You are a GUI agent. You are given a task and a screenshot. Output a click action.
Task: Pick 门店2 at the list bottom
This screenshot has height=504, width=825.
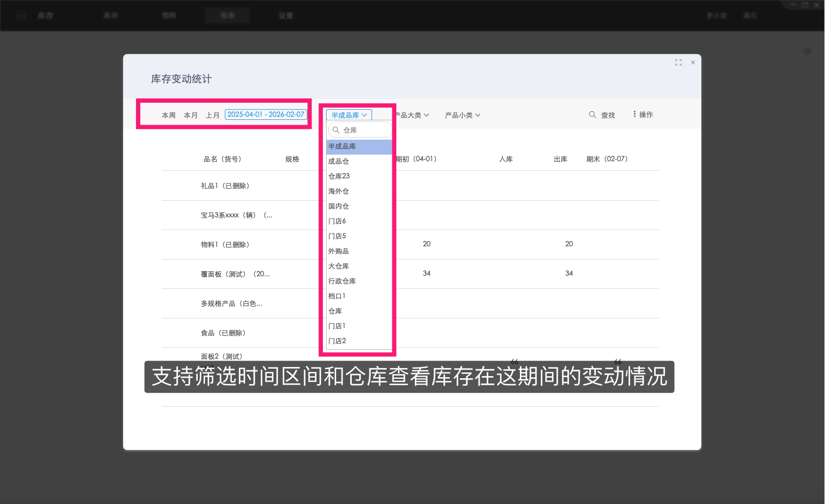pyautogui.click(x=337, y=341)
